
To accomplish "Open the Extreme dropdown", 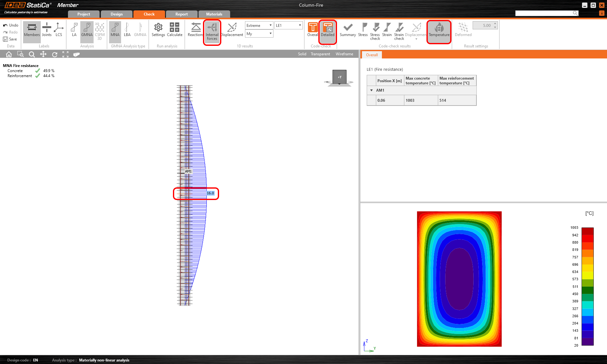I will click(x=259, y=25).
